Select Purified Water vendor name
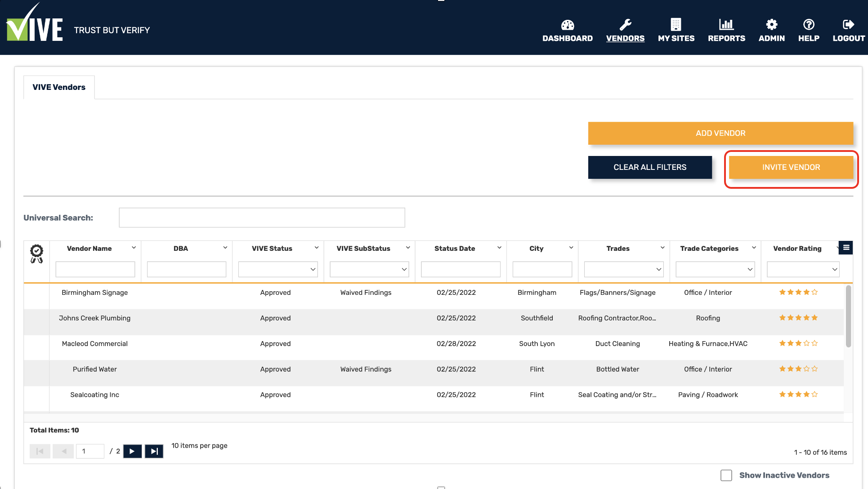Viewport: 868px width, 489px height. coord(94,369)
